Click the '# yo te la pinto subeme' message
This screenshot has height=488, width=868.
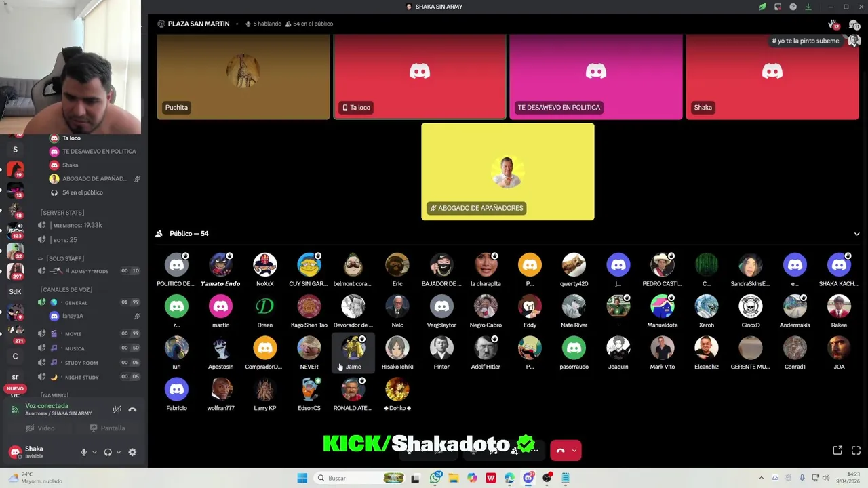click(x=806, y=41)
